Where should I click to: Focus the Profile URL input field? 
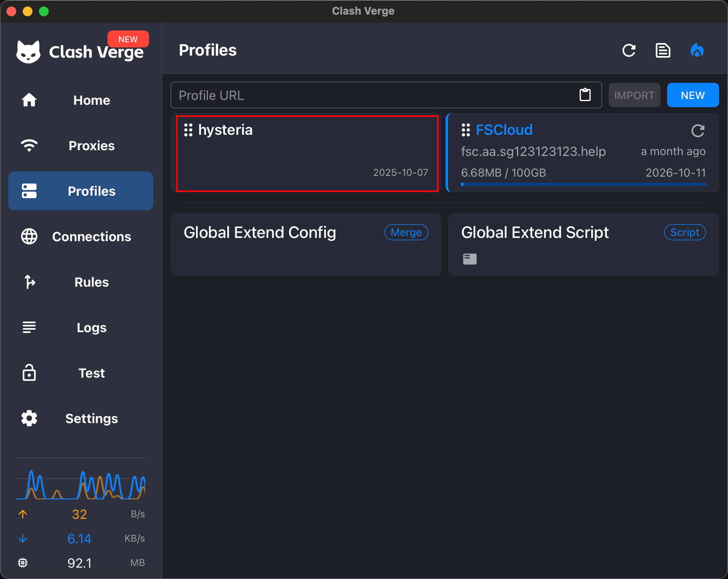373,95
